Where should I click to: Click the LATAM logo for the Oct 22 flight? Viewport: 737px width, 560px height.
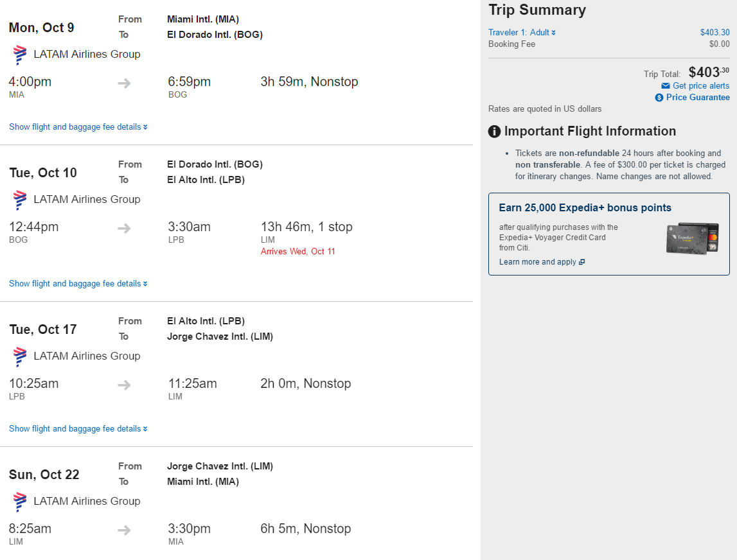pyautogui.click(x=20, y=502)
